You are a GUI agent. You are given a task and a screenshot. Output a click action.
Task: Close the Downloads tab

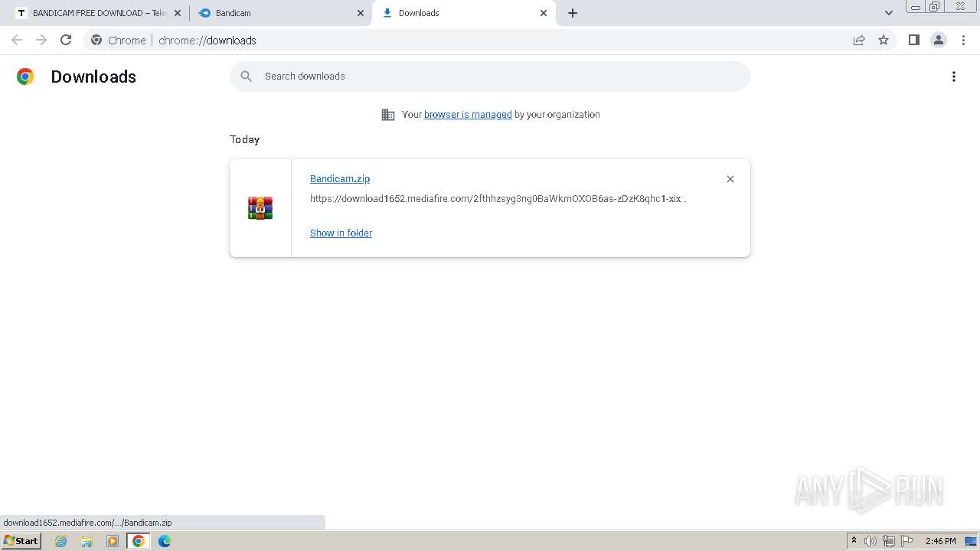point(544,13)
